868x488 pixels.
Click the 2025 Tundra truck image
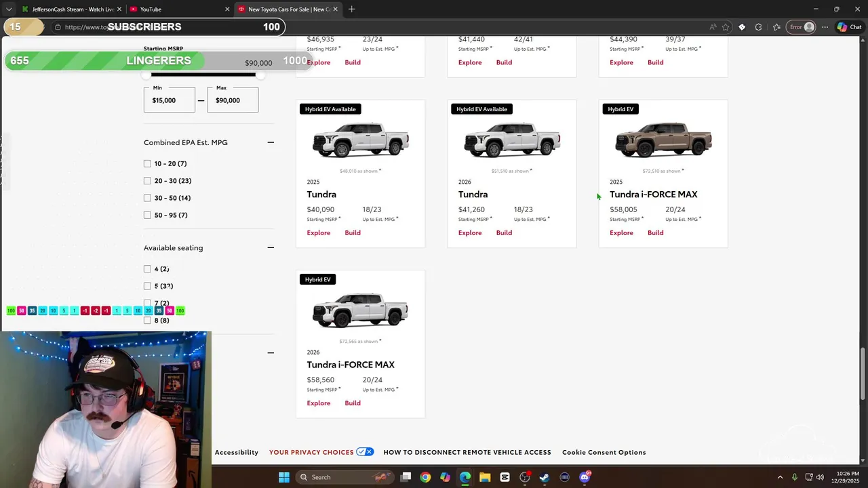click(361, 140)
